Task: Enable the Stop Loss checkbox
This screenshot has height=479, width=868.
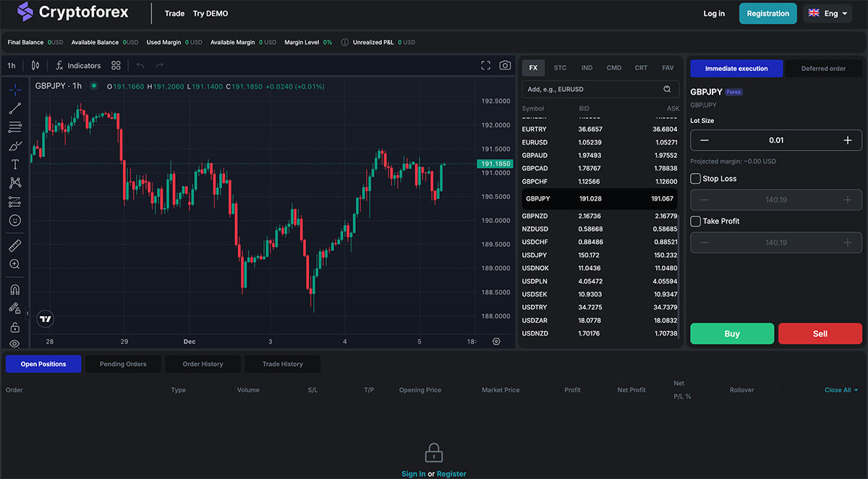Action: tap(696, 179)
